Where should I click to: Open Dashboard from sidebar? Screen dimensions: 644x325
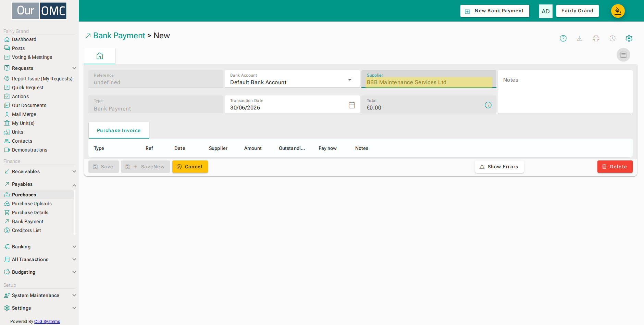pyautogui.click(x=24, y=39)
